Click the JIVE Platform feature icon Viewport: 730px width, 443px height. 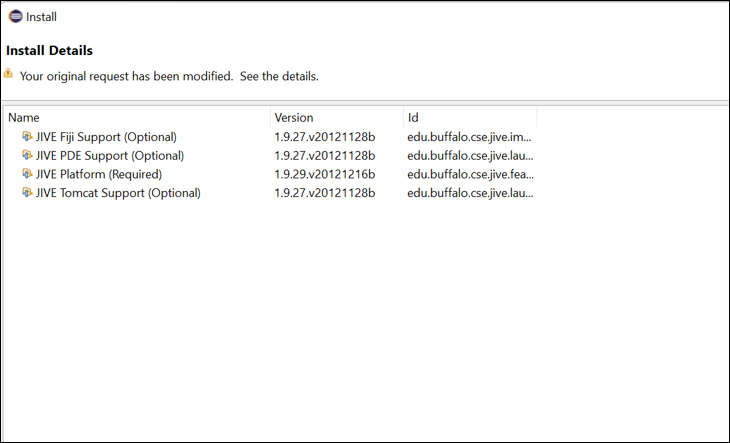[27, 174]
